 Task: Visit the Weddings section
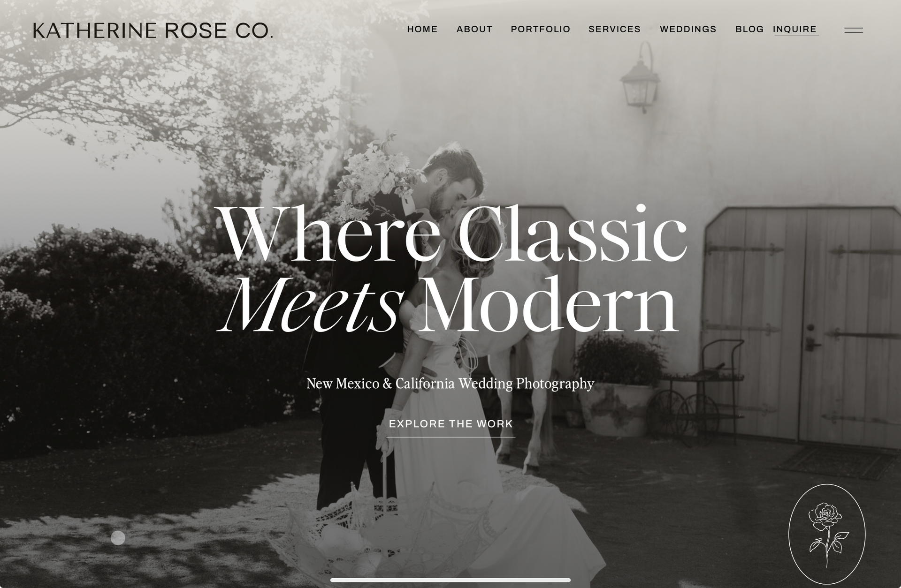tap(688, 29)
